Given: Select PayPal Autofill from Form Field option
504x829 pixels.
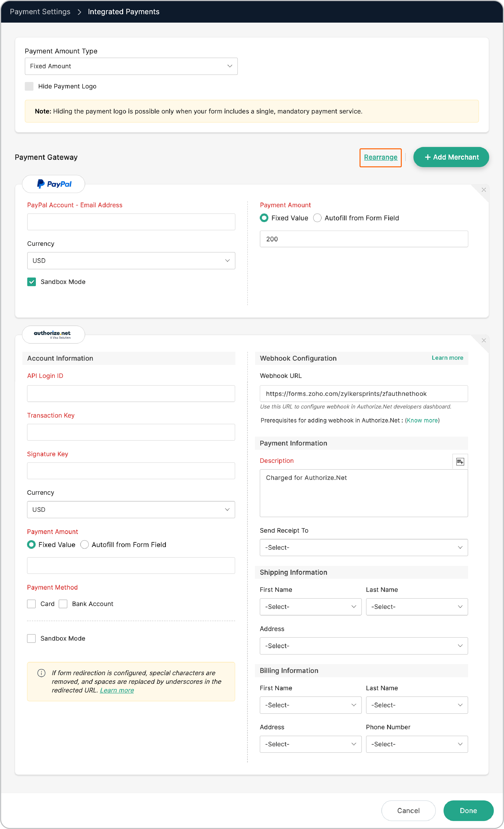Looking at the screenshot, I should coord(317,218).
